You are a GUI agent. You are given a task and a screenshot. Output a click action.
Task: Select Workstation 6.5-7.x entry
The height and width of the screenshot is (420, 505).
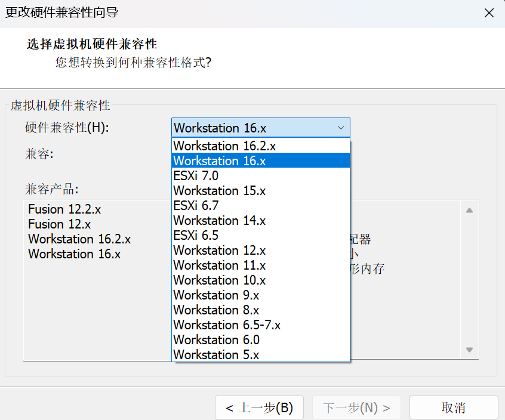tap(260, 325)
